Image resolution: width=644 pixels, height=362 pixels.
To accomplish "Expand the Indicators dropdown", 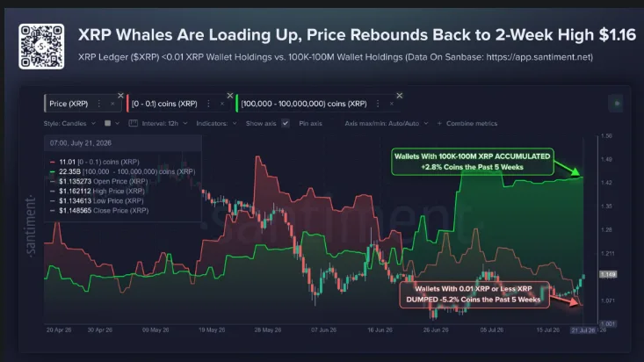I will point(216,123).
